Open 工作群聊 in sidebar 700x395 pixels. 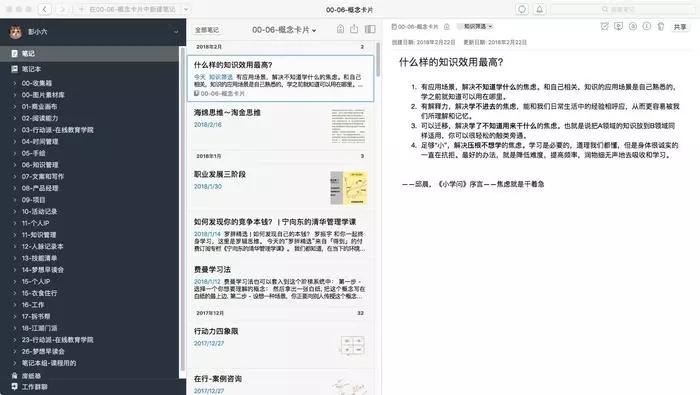[x=34, y=387]
